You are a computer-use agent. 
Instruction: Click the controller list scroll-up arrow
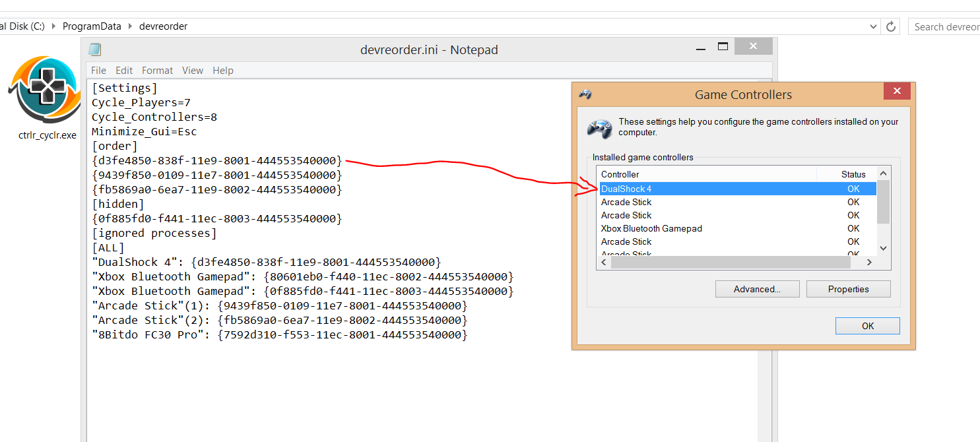click(x=884, y=173)
